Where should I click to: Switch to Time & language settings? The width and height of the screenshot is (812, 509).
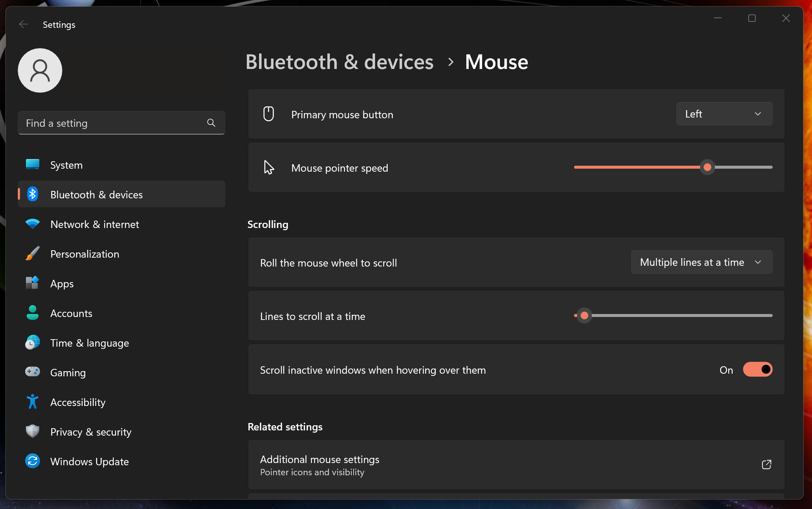click(x=33, y=343)
